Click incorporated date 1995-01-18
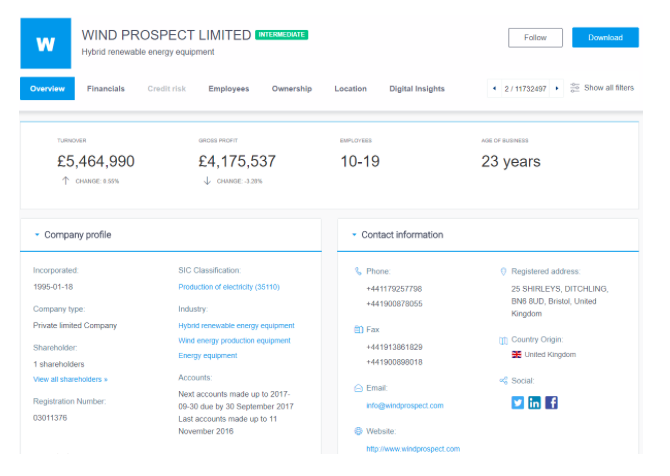The width and height of the screenshot is (670, 476). (53, 287)
